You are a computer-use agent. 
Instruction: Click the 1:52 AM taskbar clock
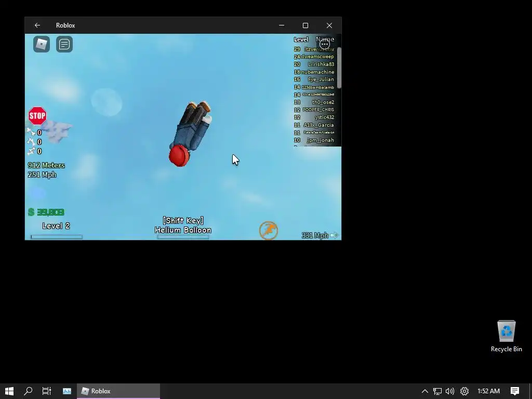point(488,391)
